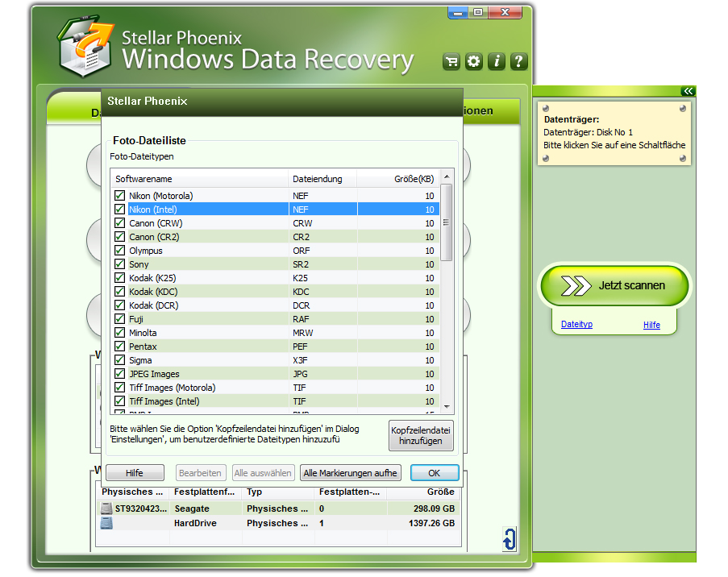Sort by Dateiendung column header

pyautogui.click(x=322, y=179)
